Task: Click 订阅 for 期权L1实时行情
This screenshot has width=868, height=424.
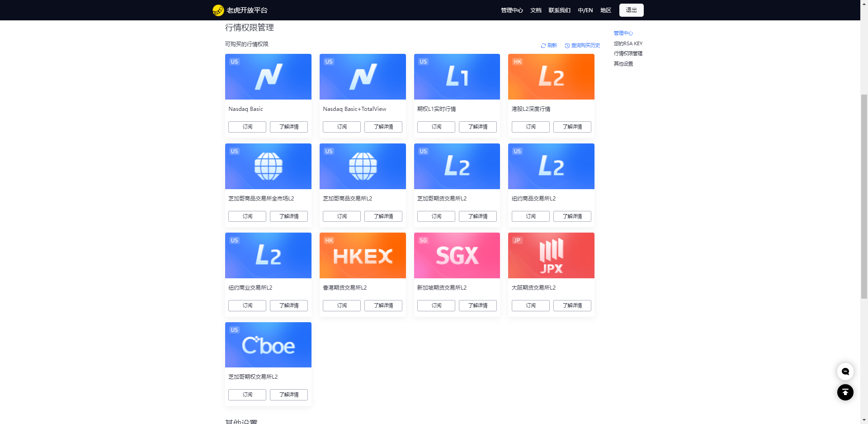Action: 436,127
